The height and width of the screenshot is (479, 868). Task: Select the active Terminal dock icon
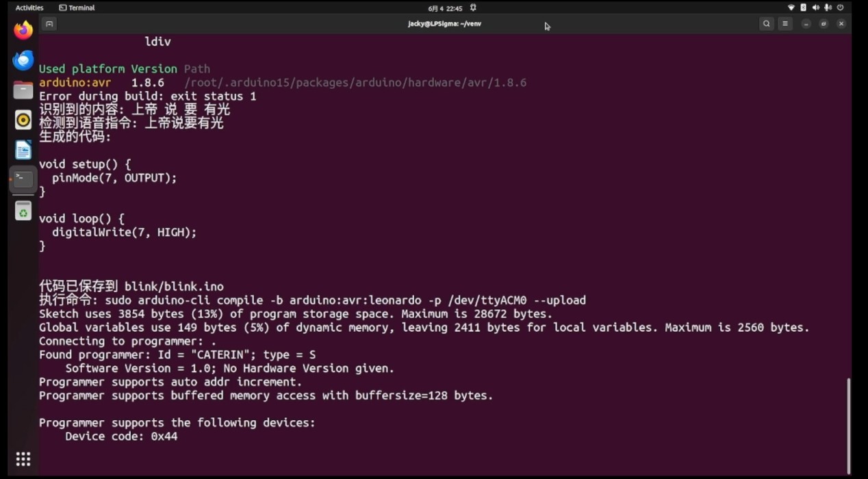tap(23, 179)
